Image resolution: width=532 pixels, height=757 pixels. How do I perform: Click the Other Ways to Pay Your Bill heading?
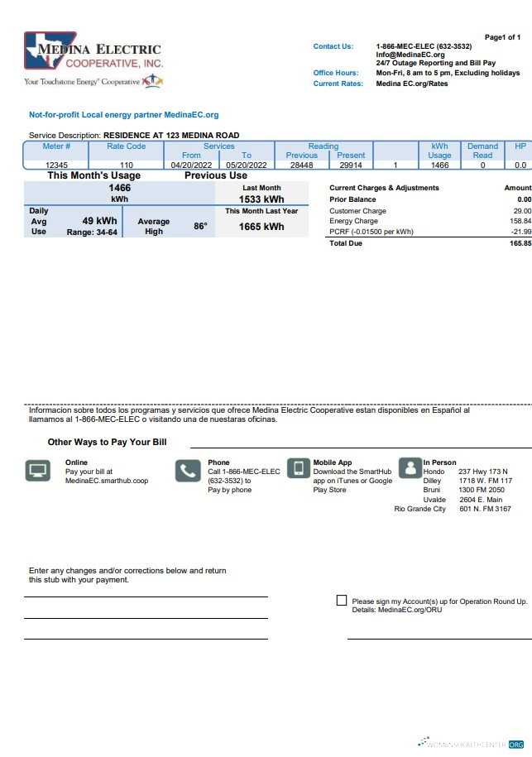[108, 442]
